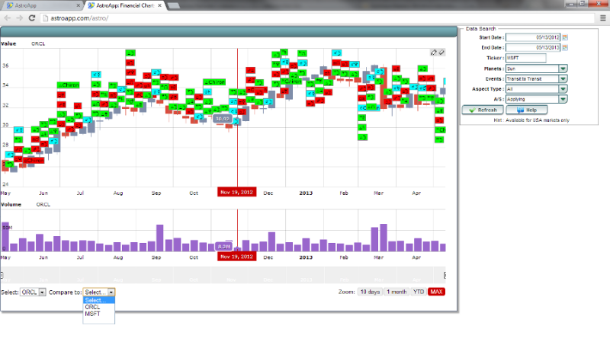Click the green Chiron event marker near June
This screenshot has width=610, height=364.
point(68,85)
